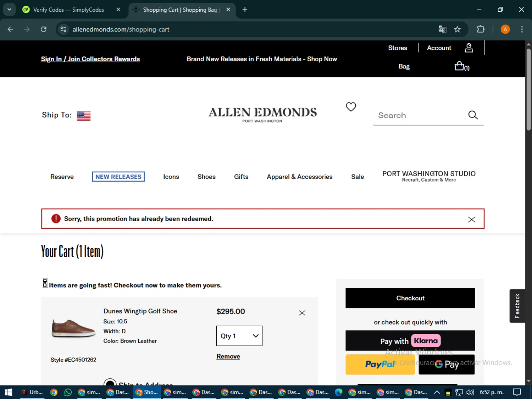Image resolution: width=532 pixels, height=399 pixels.
Task: Click Sign In / Join Collectors Rewards
Action: [x=90, y=59]
